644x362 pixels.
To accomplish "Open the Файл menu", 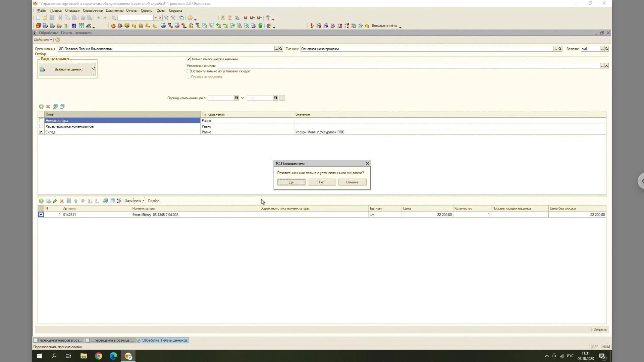I will coord(41,11).
